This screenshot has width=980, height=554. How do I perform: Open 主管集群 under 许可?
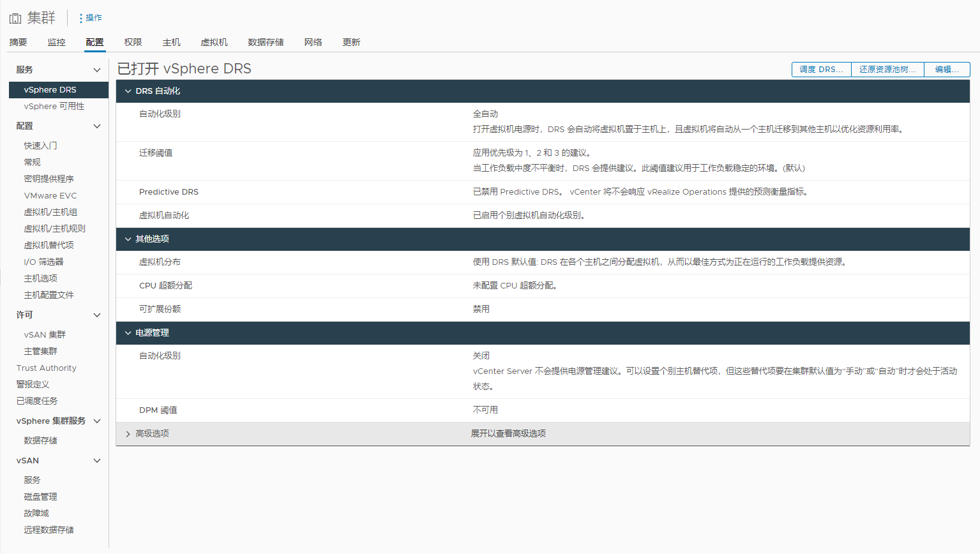pos(40,351)
